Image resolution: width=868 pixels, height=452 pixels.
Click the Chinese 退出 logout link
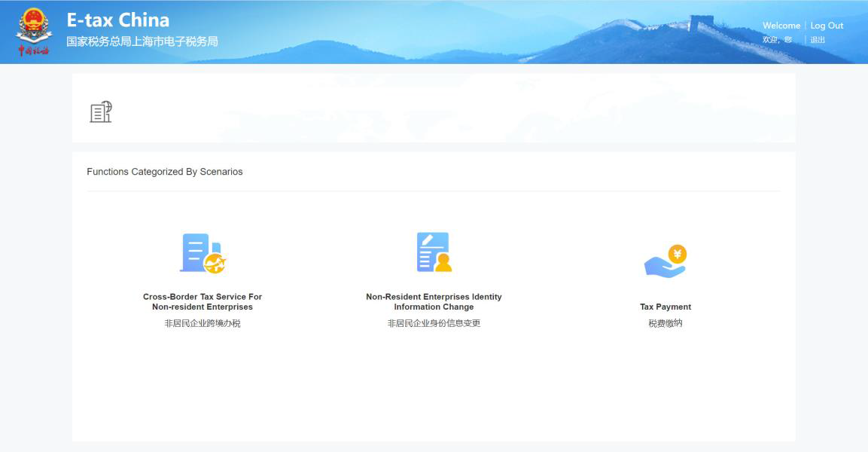tap(818, 40)
